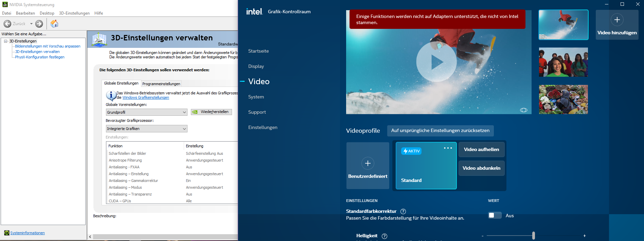Open System in Intel sidebar

(x=256, y=97)
